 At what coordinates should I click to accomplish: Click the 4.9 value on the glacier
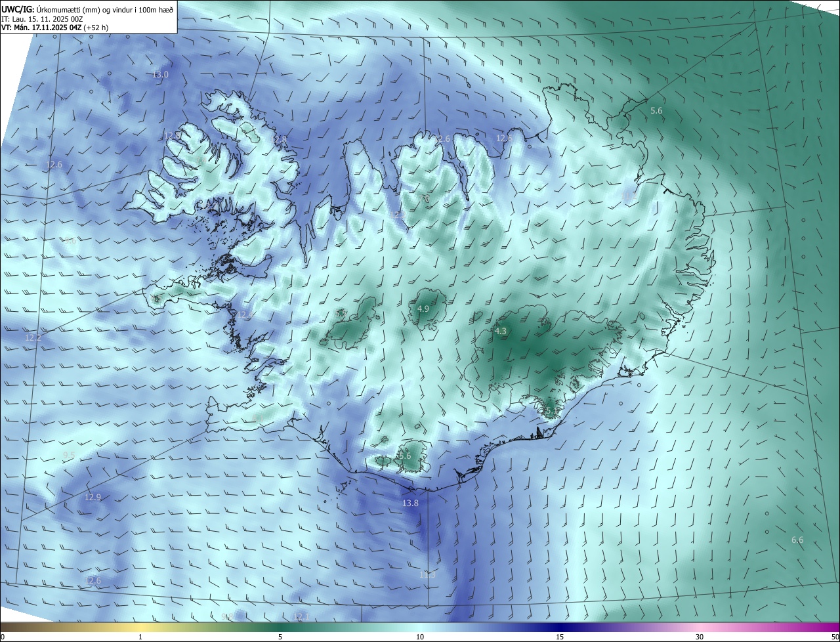(423, 309)
